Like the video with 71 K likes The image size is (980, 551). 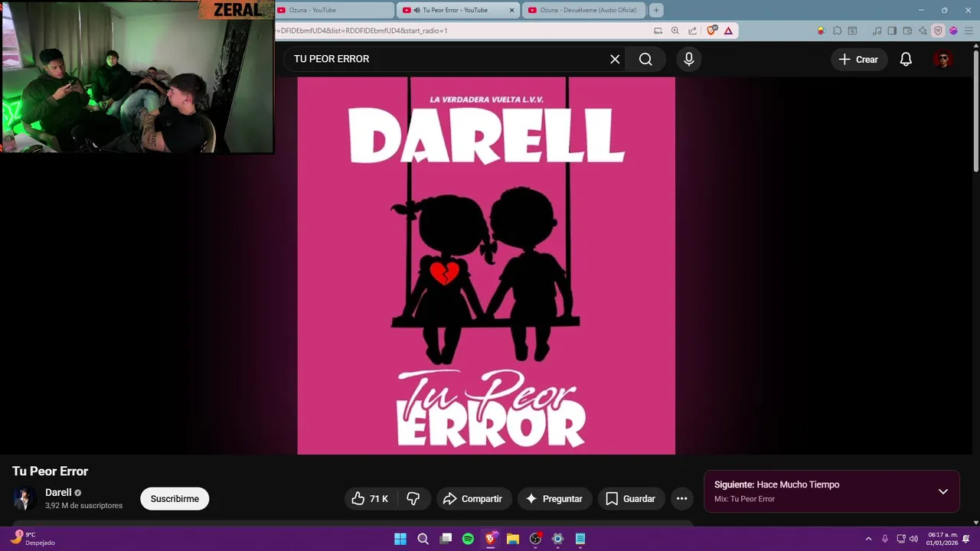click(x=370, y=499)
